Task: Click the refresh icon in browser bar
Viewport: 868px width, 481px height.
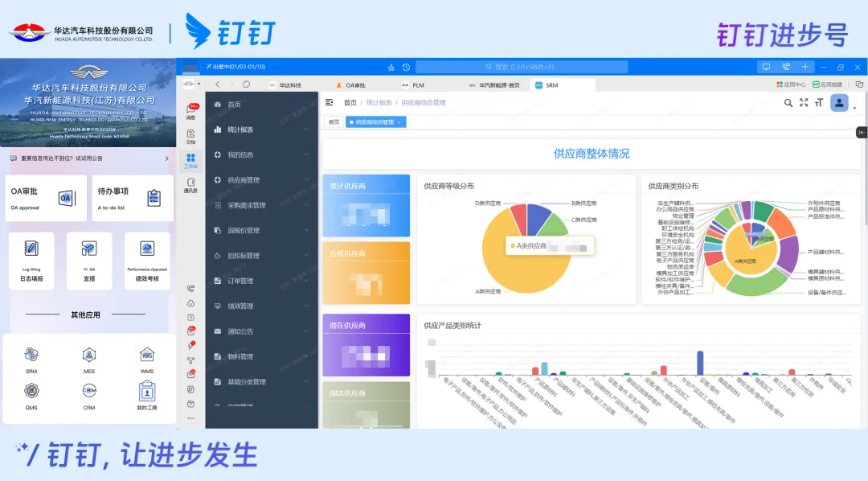Action: [247, 84]
